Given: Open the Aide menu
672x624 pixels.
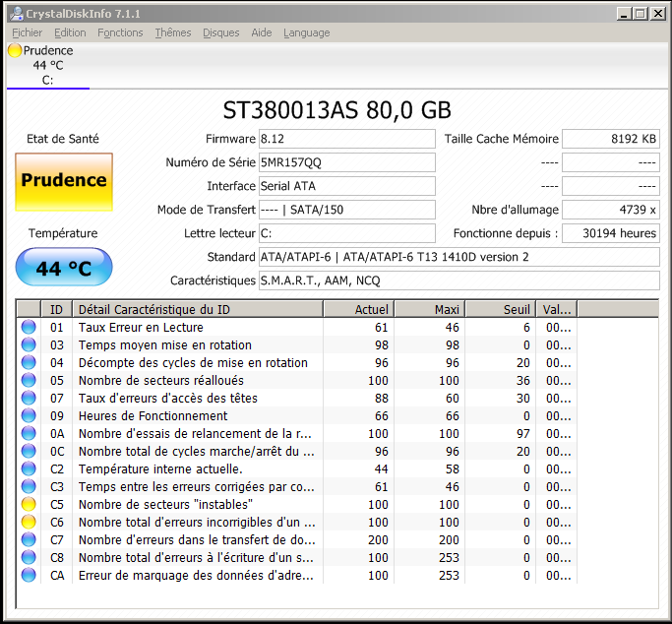Looking at the screenshot, I should tap(262, 32).
